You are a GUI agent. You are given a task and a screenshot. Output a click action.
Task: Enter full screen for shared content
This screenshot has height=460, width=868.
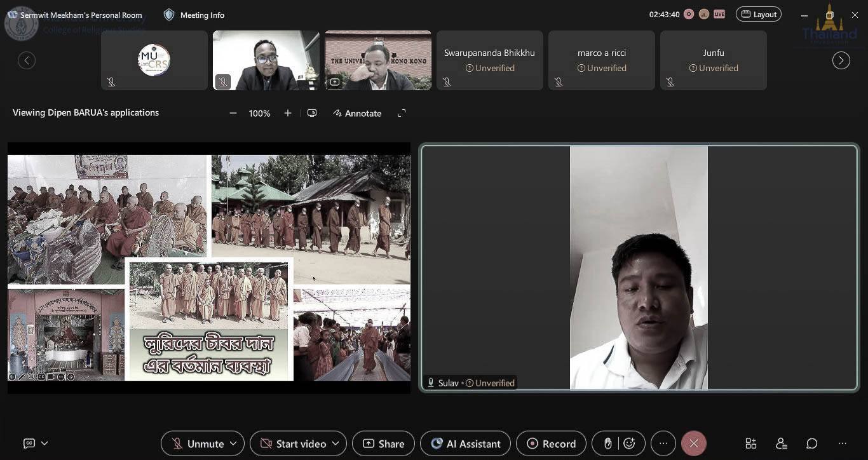402,113
